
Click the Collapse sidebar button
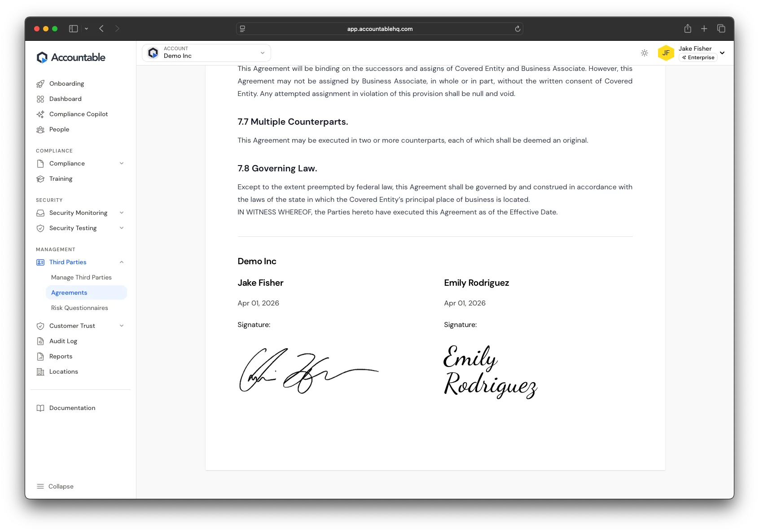55,487
